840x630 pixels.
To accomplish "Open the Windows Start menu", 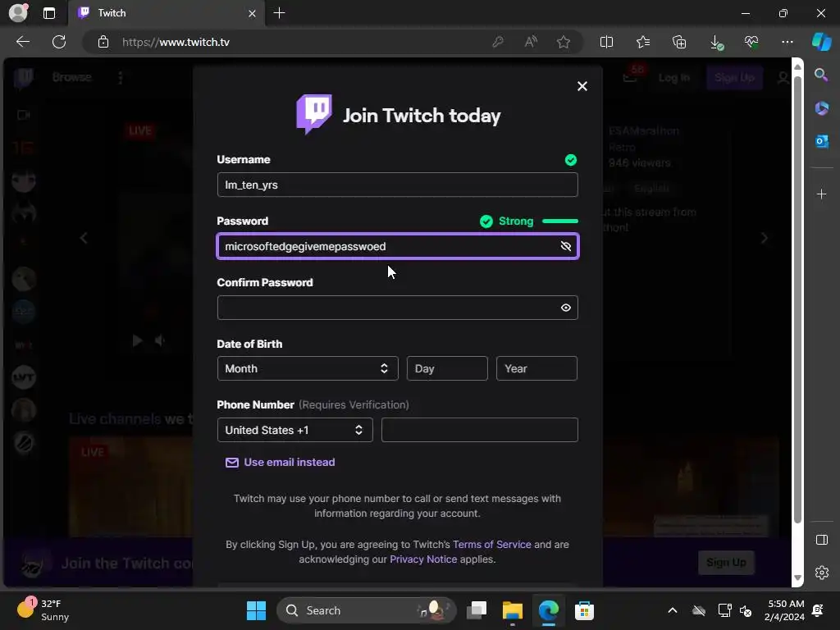I will pyautogui.click(x=256, y=610).
